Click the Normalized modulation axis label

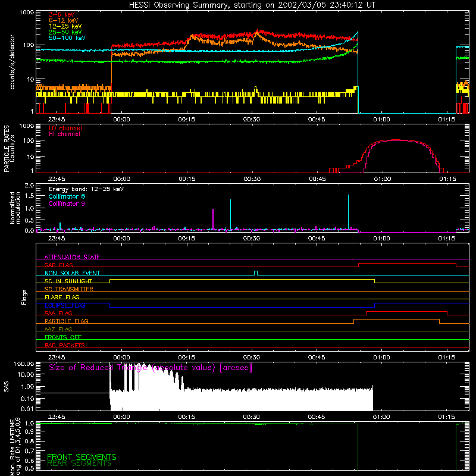tap(15, 208)
